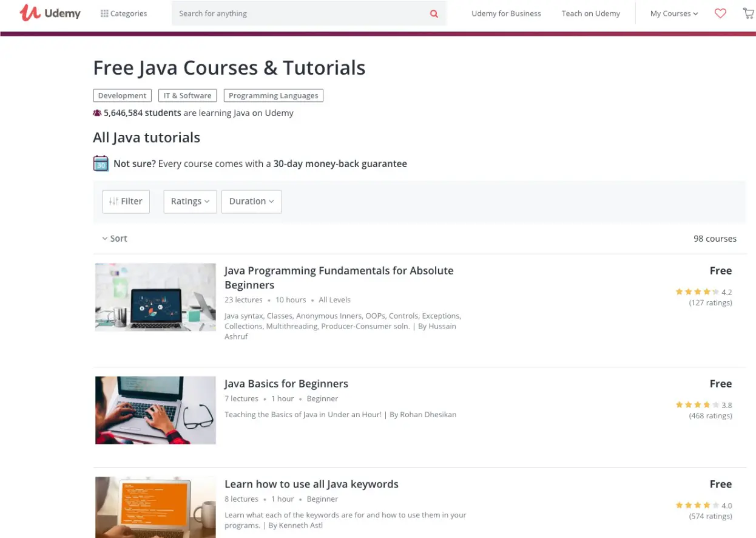756x538 pixels.
Task: Open the Categories grid menu
Action: [124, 13]
